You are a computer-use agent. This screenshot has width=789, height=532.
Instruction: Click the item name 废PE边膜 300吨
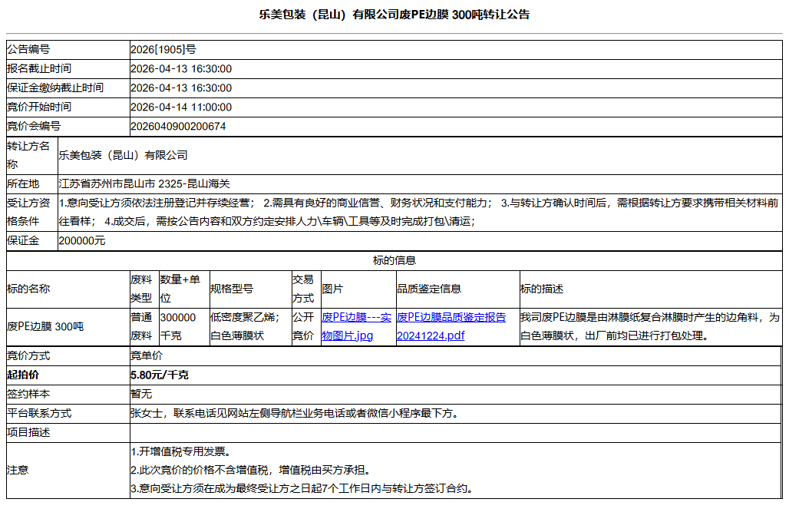pyautogui.click(x=45, y=327)
